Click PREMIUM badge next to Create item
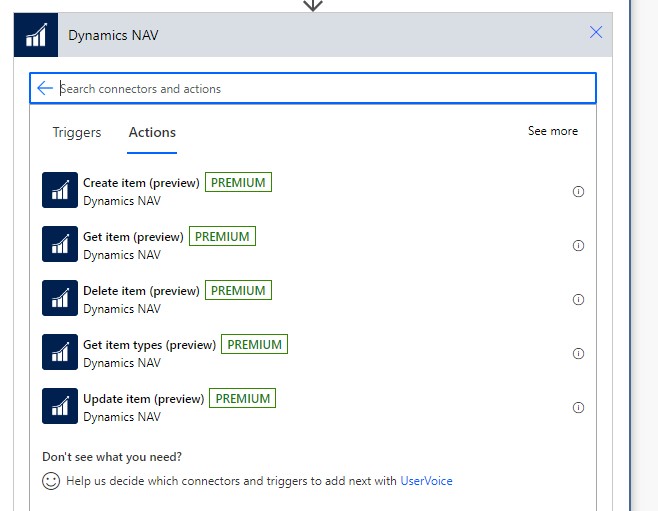658x511 pixels. [238, 182]
